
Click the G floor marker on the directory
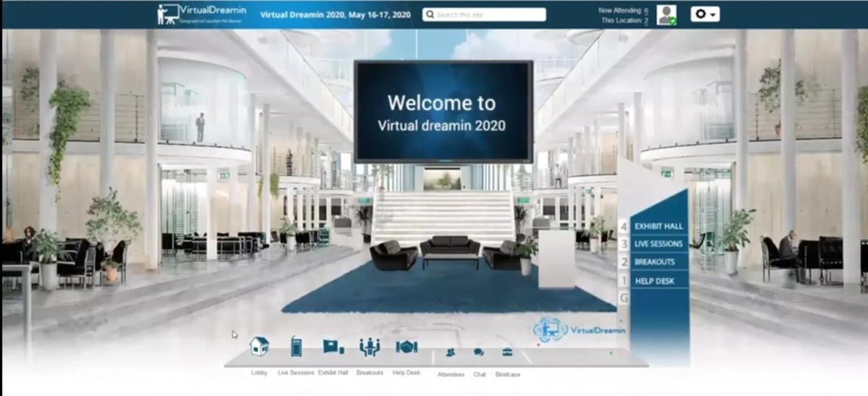click(624, 298)
